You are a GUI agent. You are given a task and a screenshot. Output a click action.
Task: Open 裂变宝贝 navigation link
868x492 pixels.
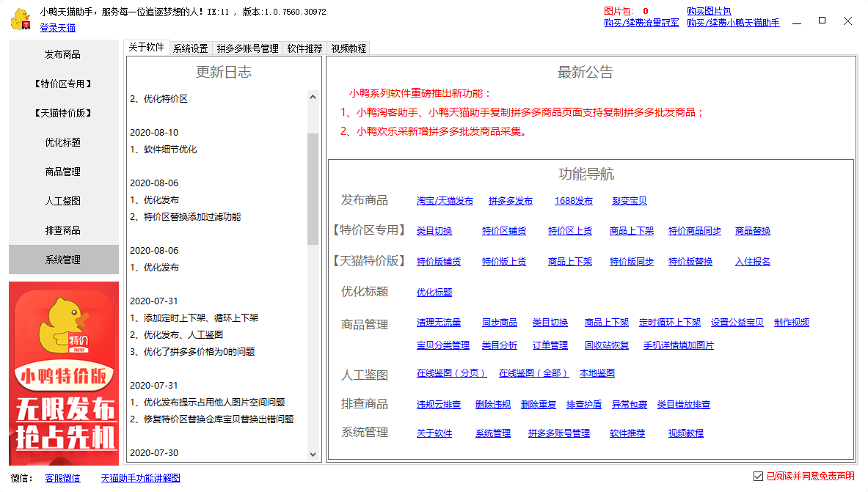[630, 201]
